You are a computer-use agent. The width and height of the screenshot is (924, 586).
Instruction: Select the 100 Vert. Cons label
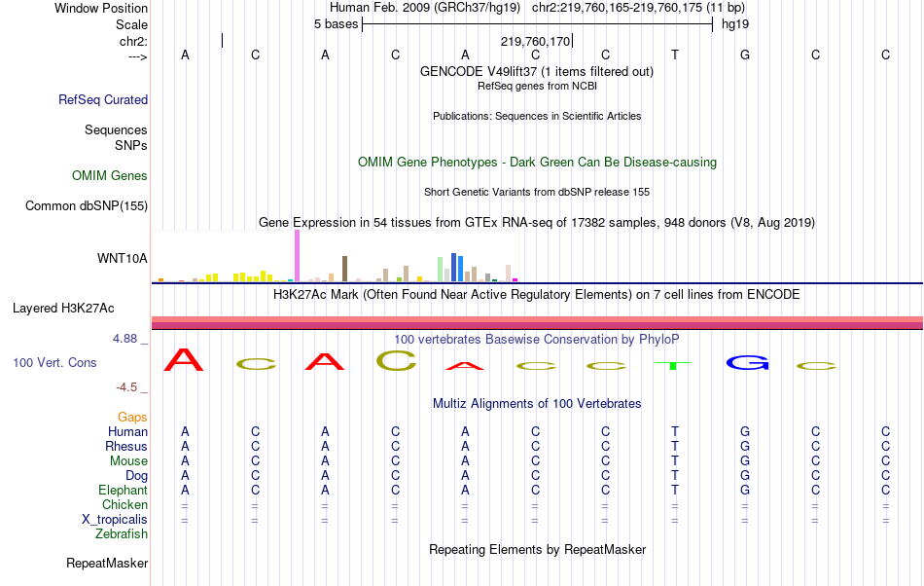point(54,362)
